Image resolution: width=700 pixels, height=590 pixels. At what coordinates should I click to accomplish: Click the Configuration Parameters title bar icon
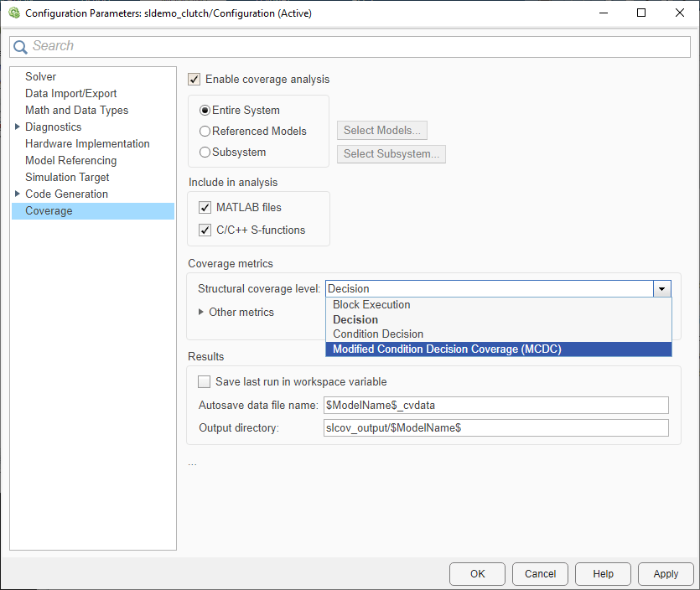pos(13,13)
